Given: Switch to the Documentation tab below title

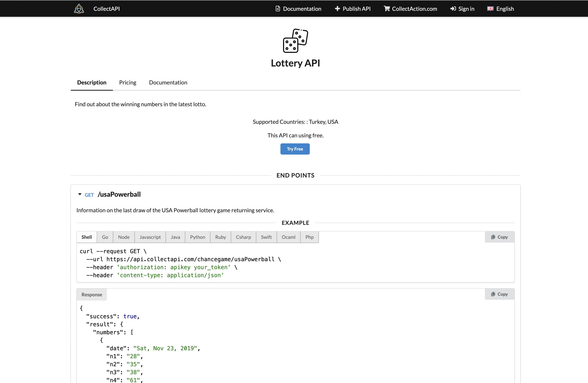Looking at the screenshot, I should [x=168, y=82].
